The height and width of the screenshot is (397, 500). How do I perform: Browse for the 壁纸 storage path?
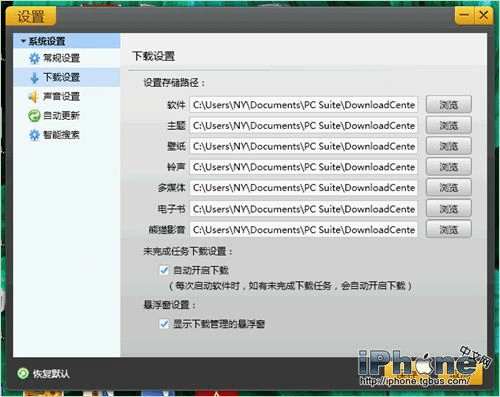(449, 146)
